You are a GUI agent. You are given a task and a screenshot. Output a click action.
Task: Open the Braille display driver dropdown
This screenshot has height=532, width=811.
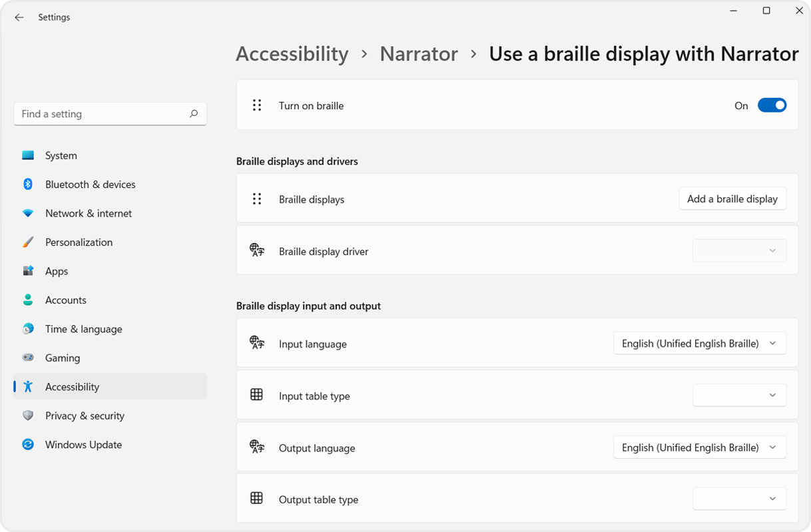click(739, 250)
